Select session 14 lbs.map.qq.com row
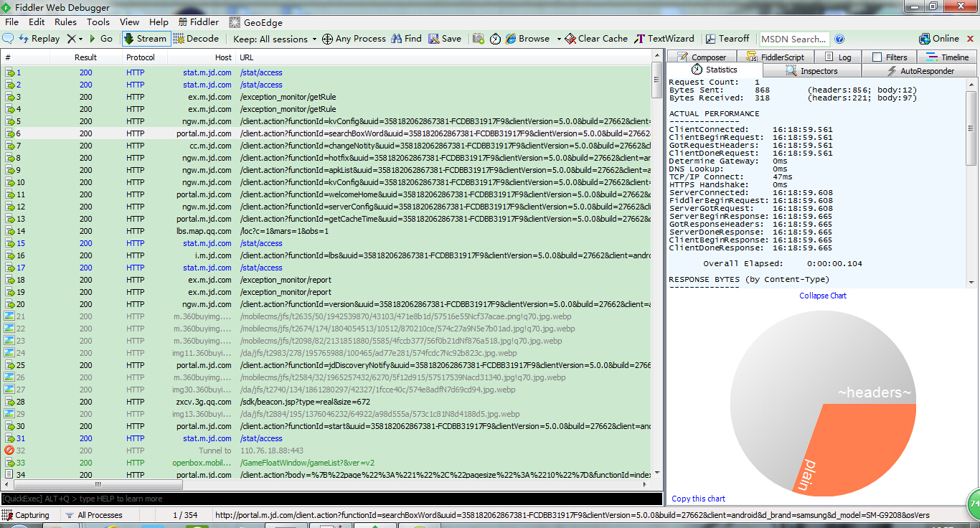Image resolution: width=980 pixels, height=528 pixels. click(x=326, y=231)
